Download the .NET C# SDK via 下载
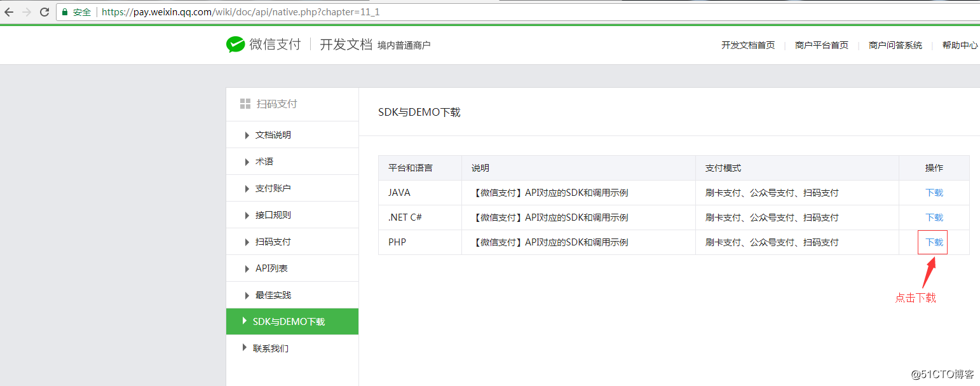This screenshot has height=386, width=980. click(x=934, y=217)
